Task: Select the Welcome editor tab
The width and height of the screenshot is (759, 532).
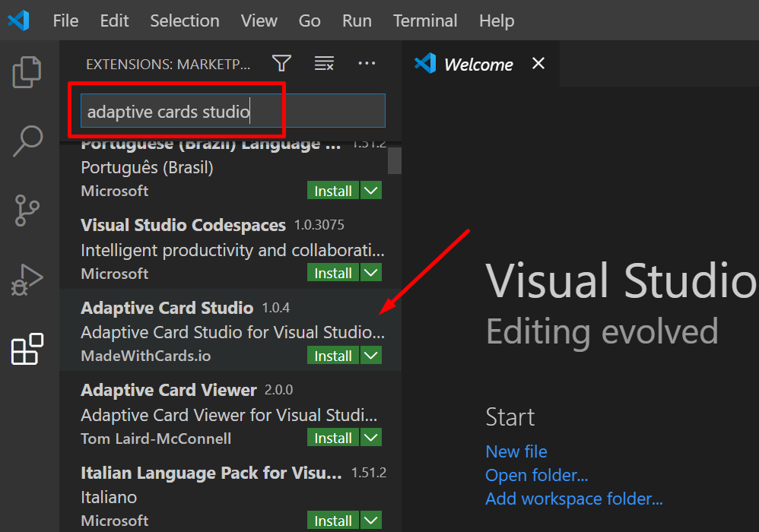Action: click(x=480, y=64)
